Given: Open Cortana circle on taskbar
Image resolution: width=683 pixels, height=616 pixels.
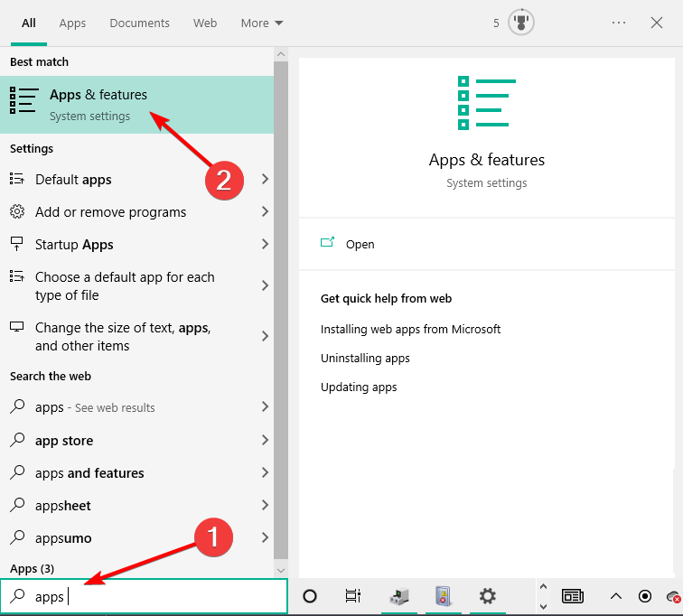Looking at the screenshot, I should tap(310, 596).
